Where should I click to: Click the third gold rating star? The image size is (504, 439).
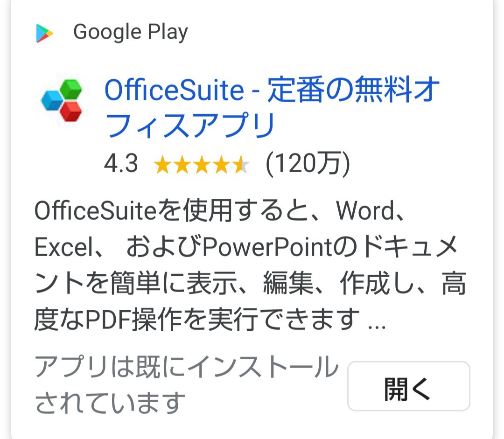click(x=201, y=165)
